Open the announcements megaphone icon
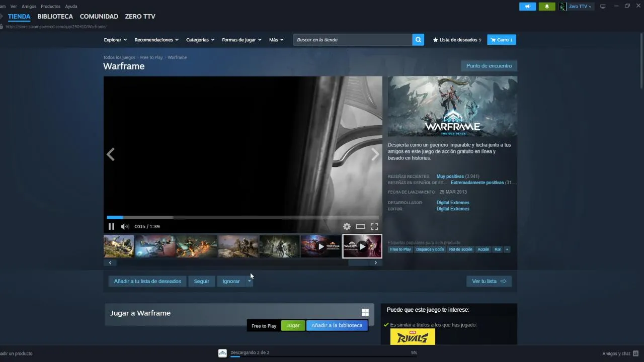 527,7
